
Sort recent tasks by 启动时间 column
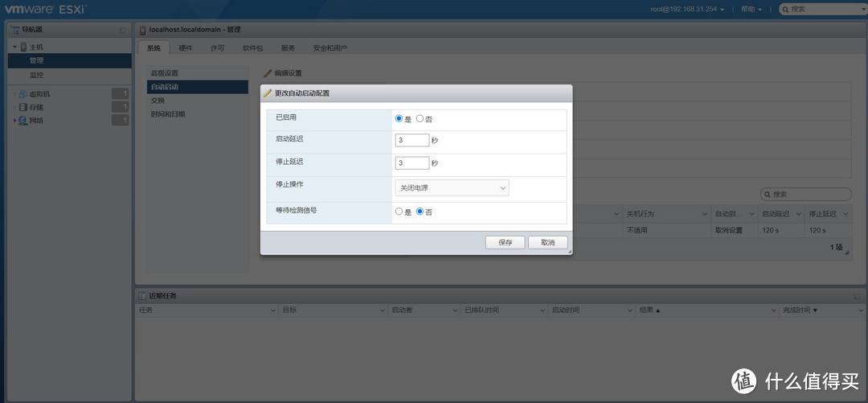pyautogui.click(x=565, y=310)
